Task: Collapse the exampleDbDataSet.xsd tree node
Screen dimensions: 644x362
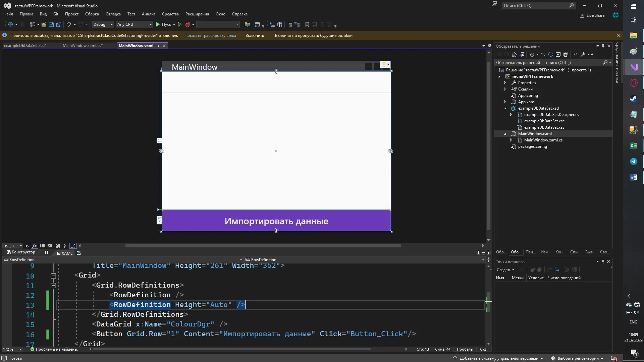Action: pos(505,108)
